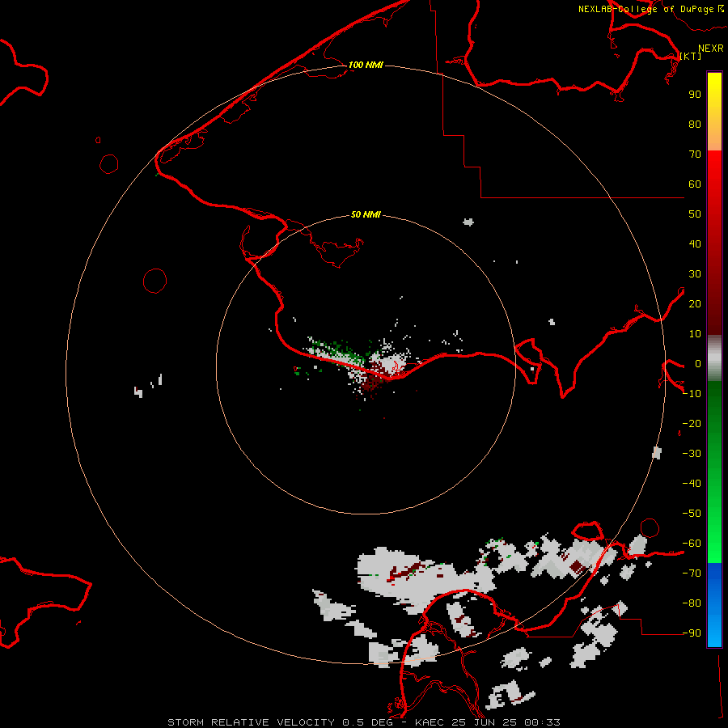The image size is (728, 728).
Task: Click the "-90" value on the velocity scale
Action: 692,633
